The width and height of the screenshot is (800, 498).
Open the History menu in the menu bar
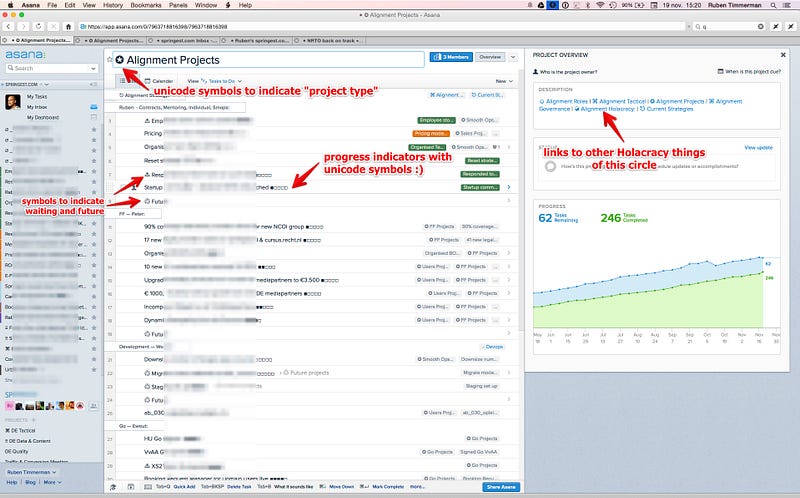coord(113,5)
